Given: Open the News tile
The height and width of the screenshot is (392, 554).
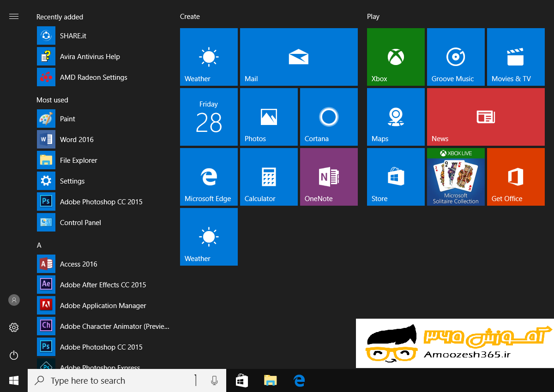Looking at the screenshot, I should [486, 117].
